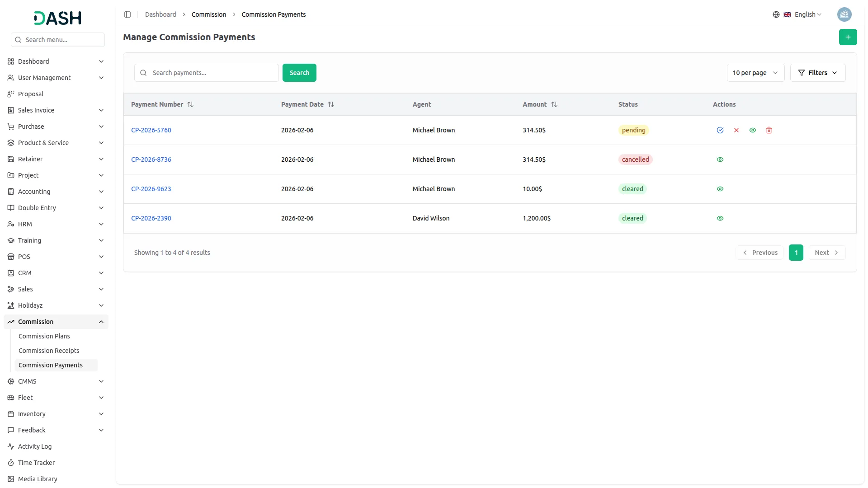Open payment link CP-2026-9623
Image resolution: width=868 pixels, height=488 pixels.
[151, 189]
